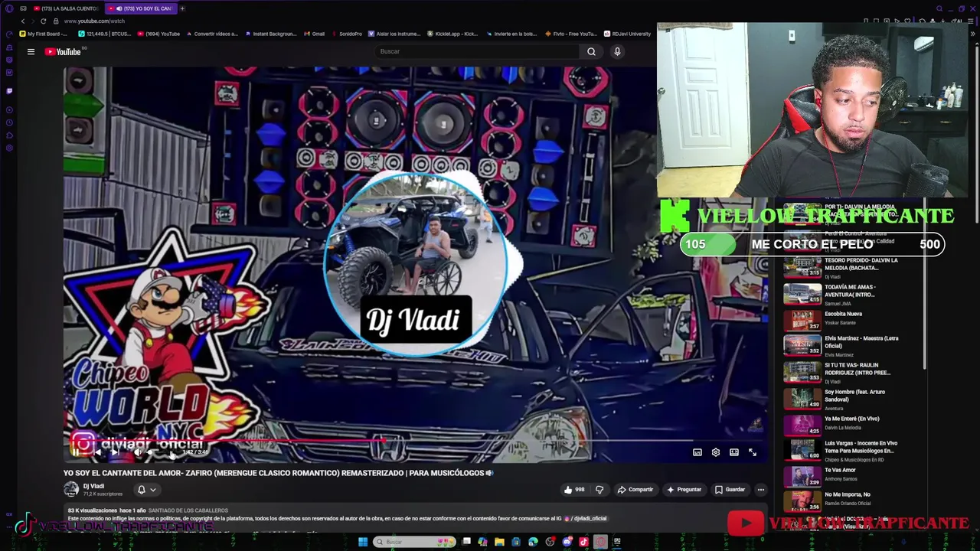The width and height of the screenshot is (980, 551).
Task: Open the OBS icon on the taskbar
Action: 550,542
